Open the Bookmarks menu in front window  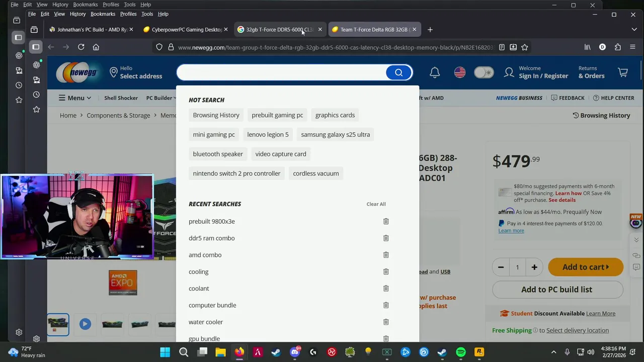[103, 14]
